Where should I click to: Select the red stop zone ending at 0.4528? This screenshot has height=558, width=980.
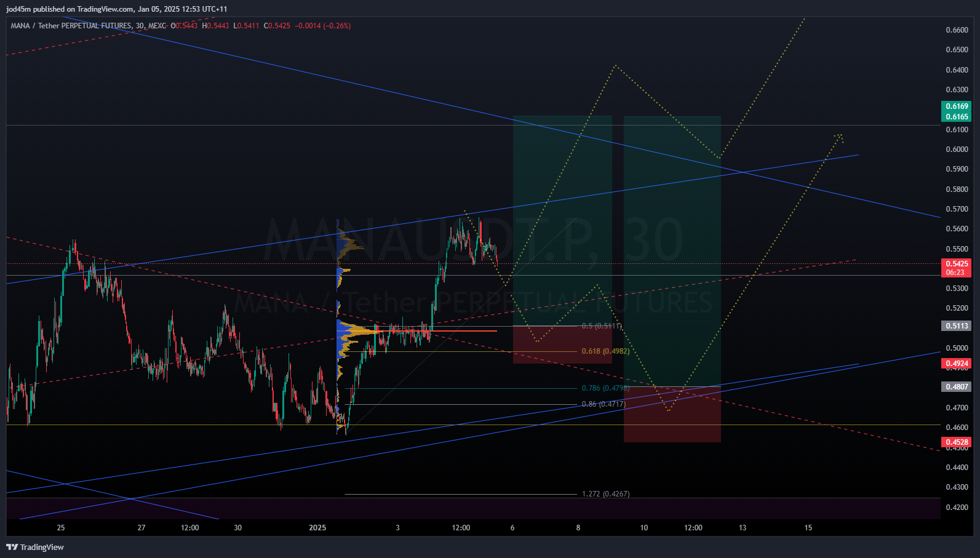click(672, 414)
